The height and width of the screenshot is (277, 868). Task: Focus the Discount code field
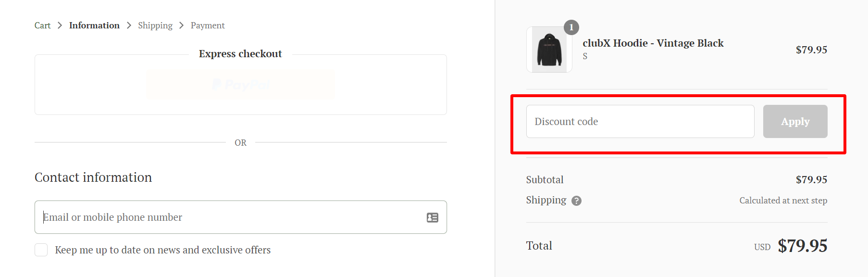(x=640, y=122)
